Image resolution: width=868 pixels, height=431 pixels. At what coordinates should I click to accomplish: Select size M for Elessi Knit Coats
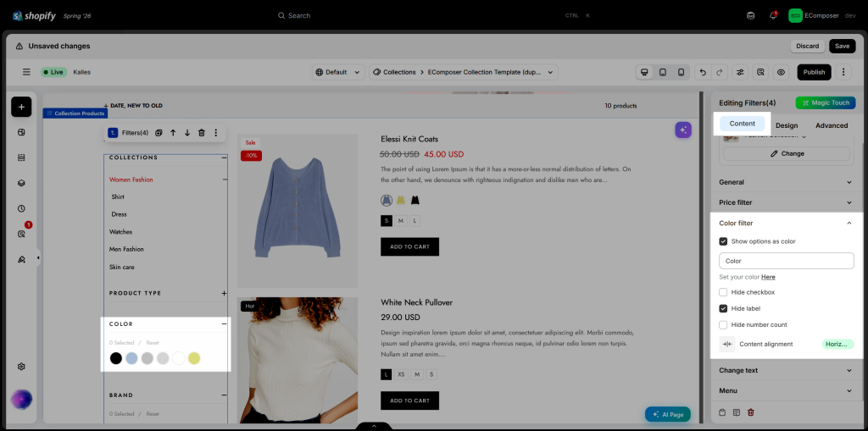pos(401,221)
